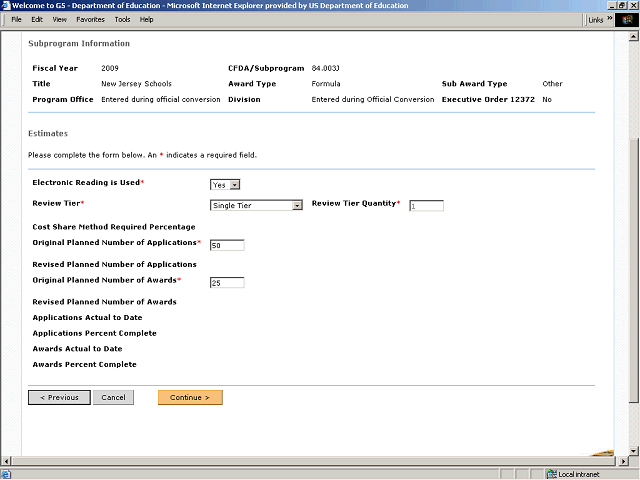Click the Award Type value Formula
Image resolution: width=640 pixels, height=480 pixels.
(x=326, y=84)
